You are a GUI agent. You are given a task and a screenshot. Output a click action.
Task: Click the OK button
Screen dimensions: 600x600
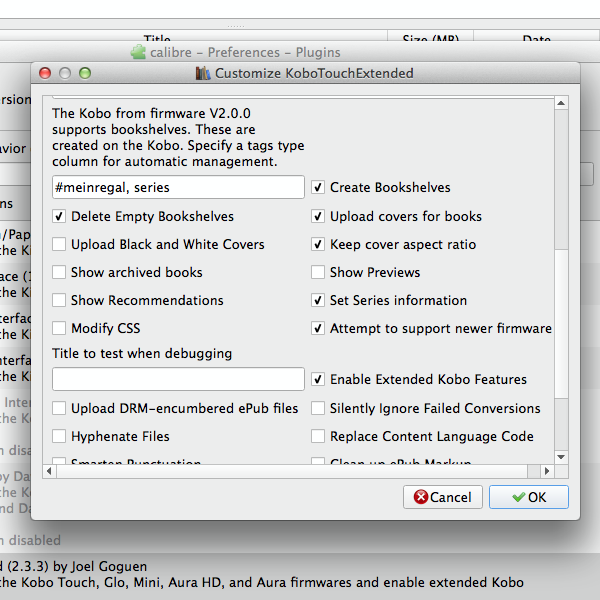click(x=529, y=497)
